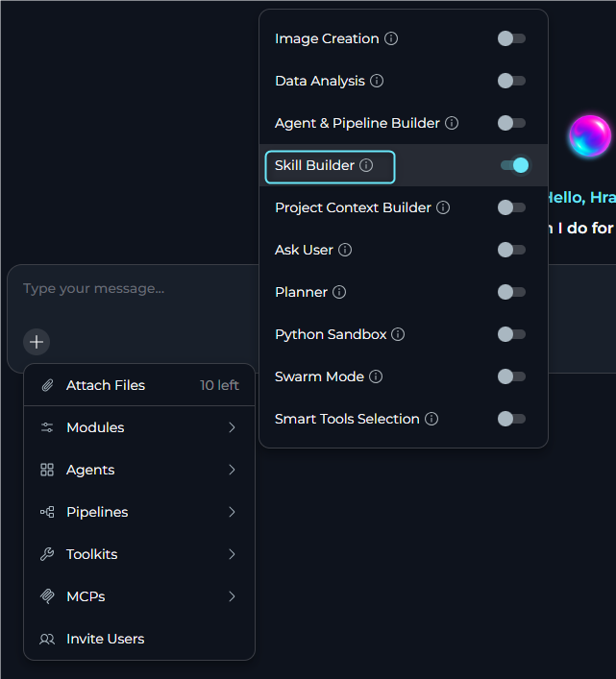The width and height of the screenshot is (616, 679).
Task: Expand the Agents submenu chevron
Action: 232,470
